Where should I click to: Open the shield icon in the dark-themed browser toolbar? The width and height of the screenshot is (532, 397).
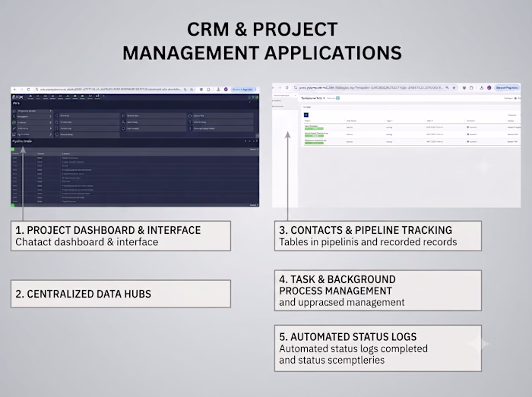tap(201, 90)
